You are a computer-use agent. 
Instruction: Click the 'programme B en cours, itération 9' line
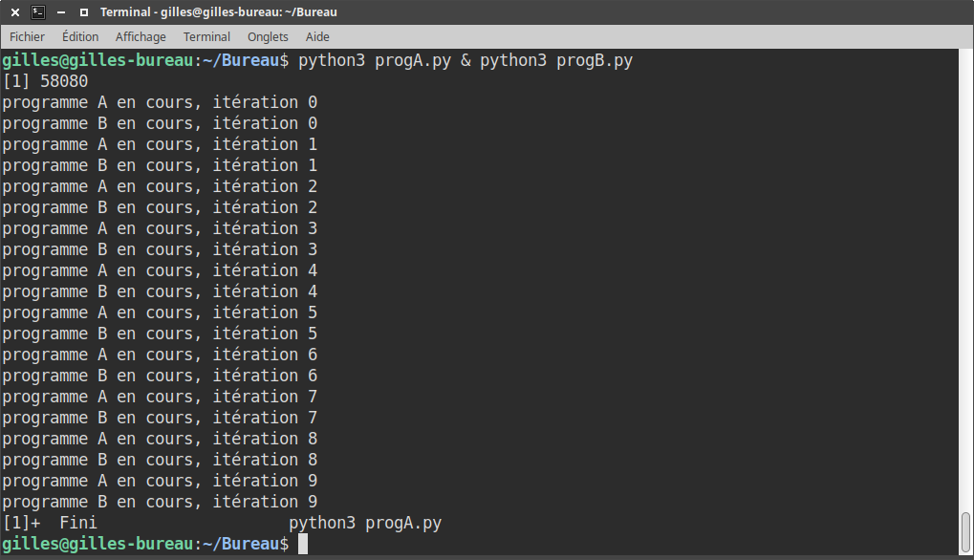(x=160, y=502)
